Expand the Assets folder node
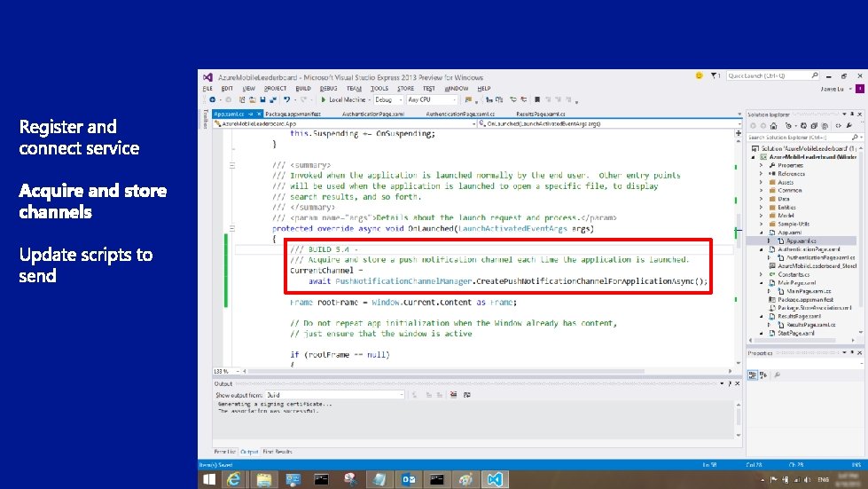 761,182
